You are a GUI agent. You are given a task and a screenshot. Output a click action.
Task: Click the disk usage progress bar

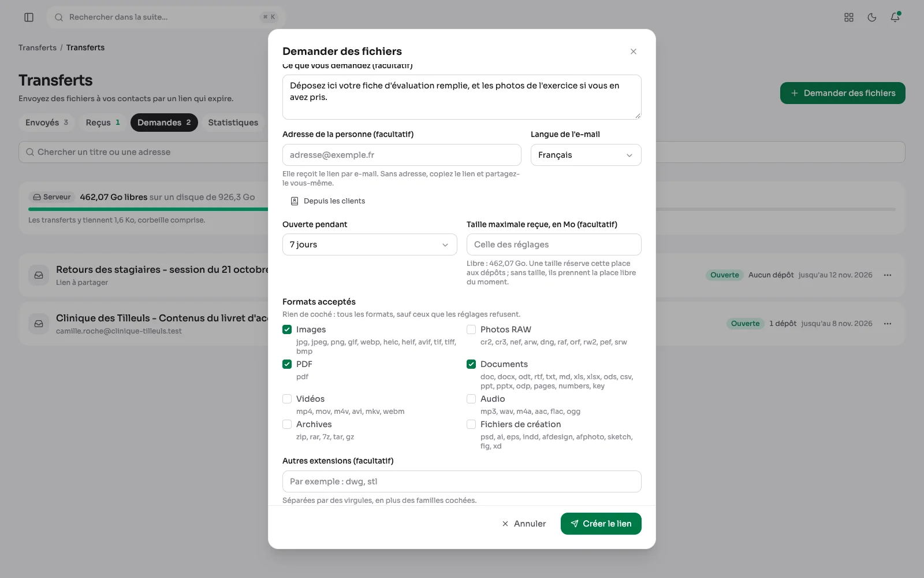[462, 209]
